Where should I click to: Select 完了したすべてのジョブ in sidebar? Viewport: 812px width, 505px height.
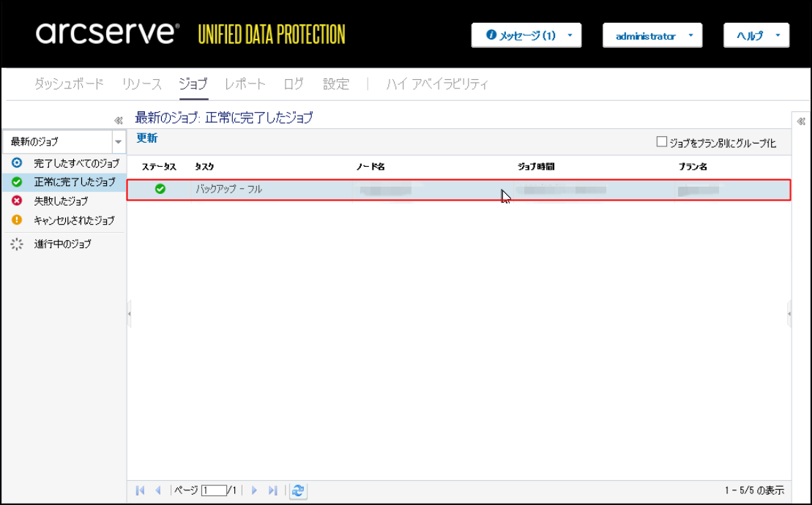(x=76, y=163)
